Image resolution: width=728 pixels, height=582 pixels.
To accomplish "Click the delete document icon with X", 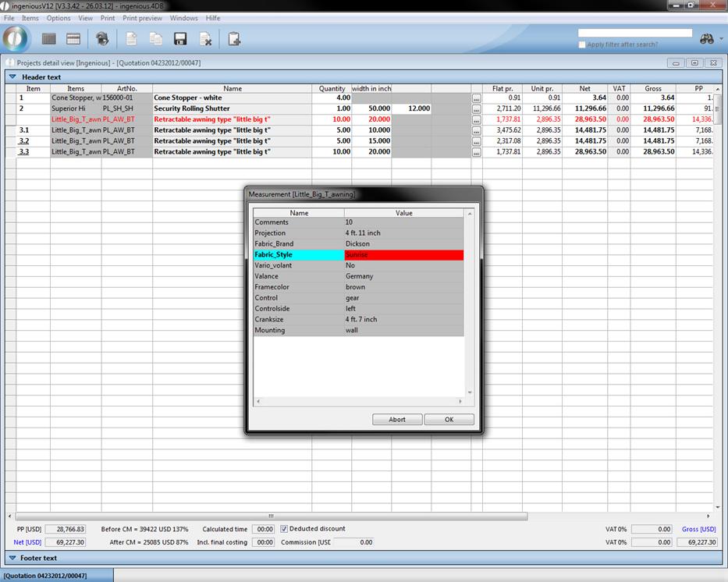I will point(205,39).
